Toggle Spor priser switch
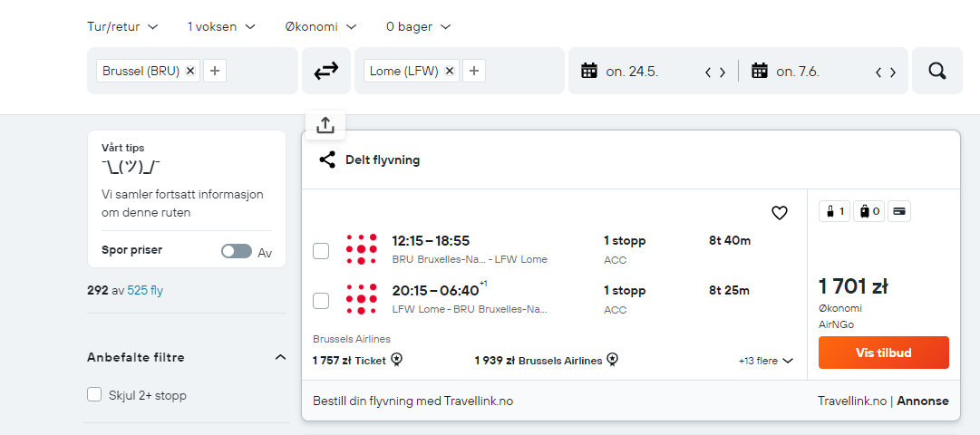 [x=237, y=251]
